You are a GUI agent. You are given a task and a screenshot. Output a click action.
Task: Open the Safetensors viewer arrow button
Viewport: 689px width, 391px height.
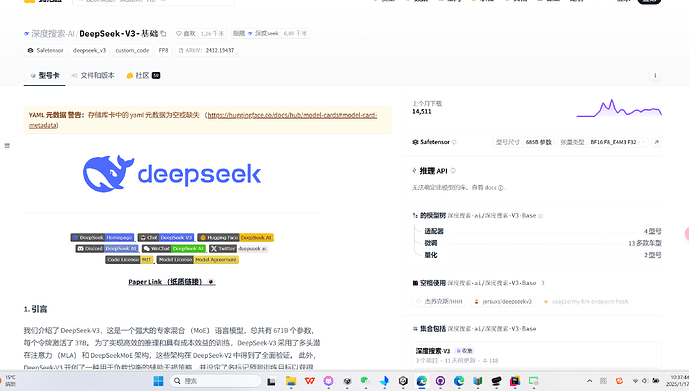tap(656, 142)
